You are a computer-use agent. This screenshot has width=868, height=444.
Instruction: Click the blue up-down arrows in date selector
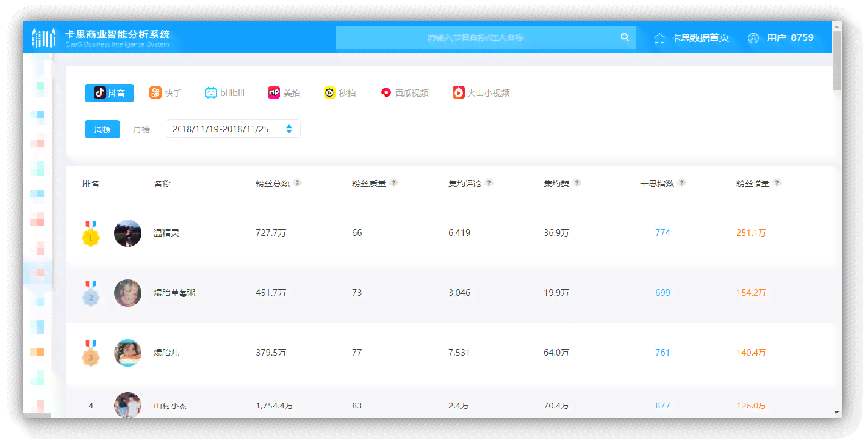pos(289,129)
